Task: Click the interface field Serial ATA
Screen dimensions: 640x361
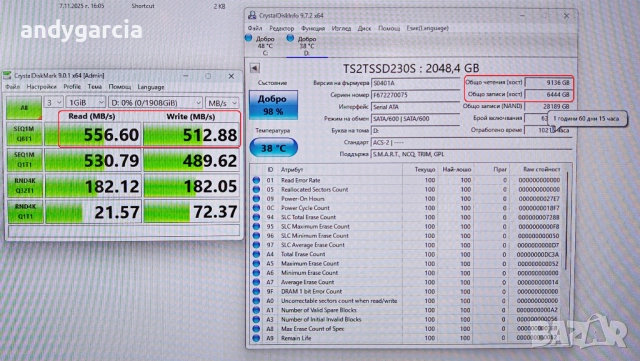Action: (416, 107)
